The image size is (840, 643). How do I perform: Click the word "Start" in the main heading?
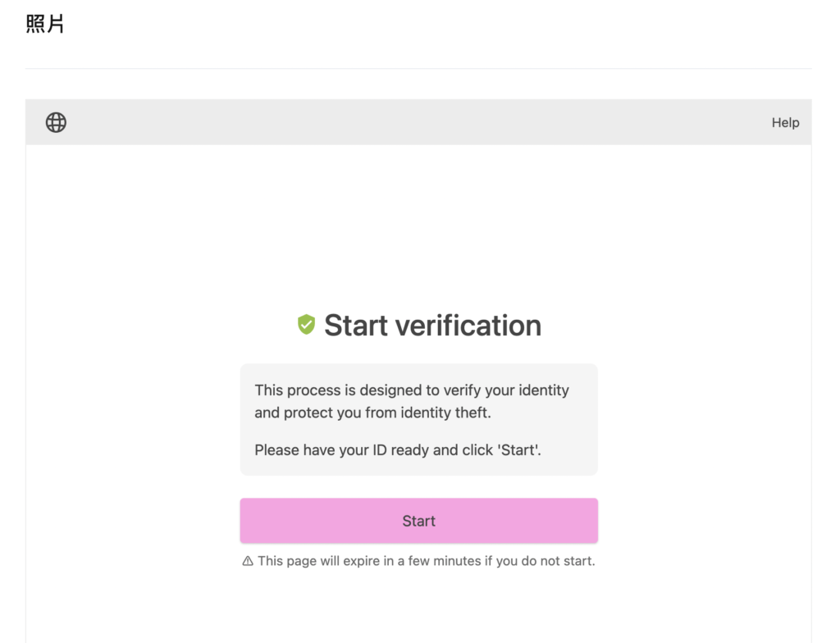[x=356, y=326]
